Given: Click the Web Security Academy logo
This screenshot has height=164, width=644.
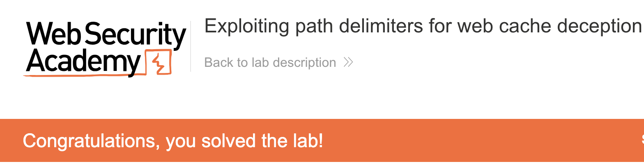Looking at the screenshot, I should click(106, 48).
